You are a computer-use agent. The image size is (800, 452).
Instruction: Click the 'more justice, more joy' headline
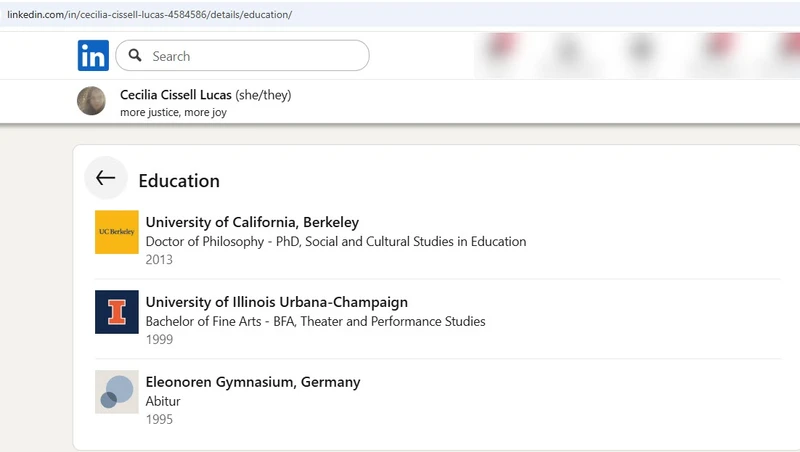(x=173, y=112)
